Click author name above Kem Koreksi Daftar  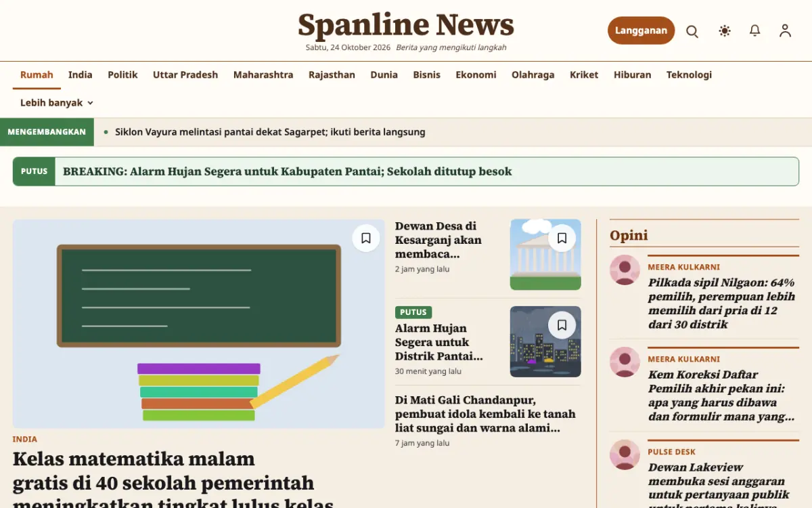(684, 359)
